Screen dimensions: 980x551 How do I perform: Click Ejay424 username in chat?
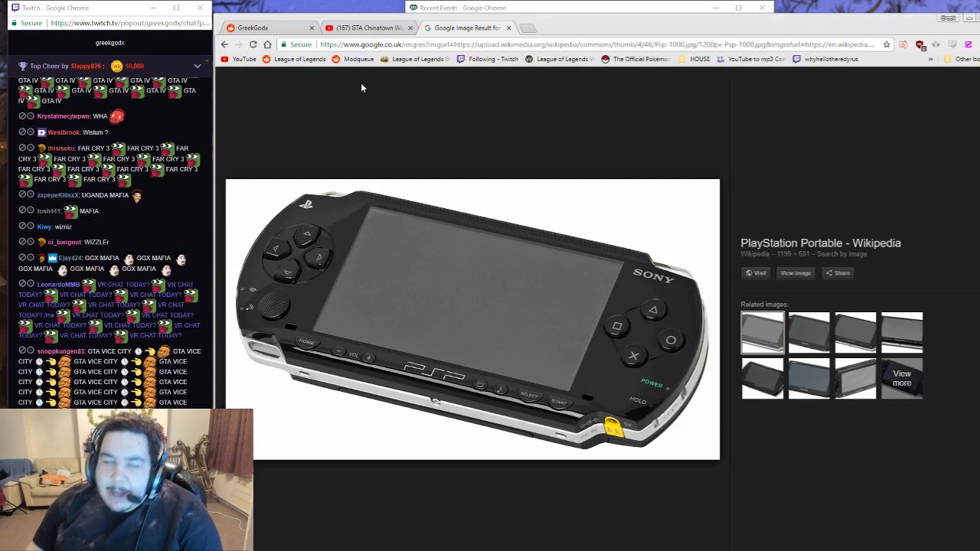(70, 258)
